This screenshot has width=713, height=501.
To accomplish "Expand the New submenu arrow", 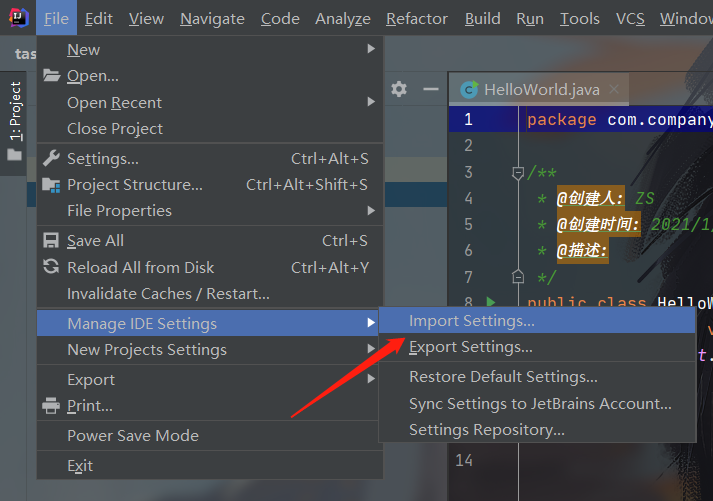I will click(x=371, y=48).
